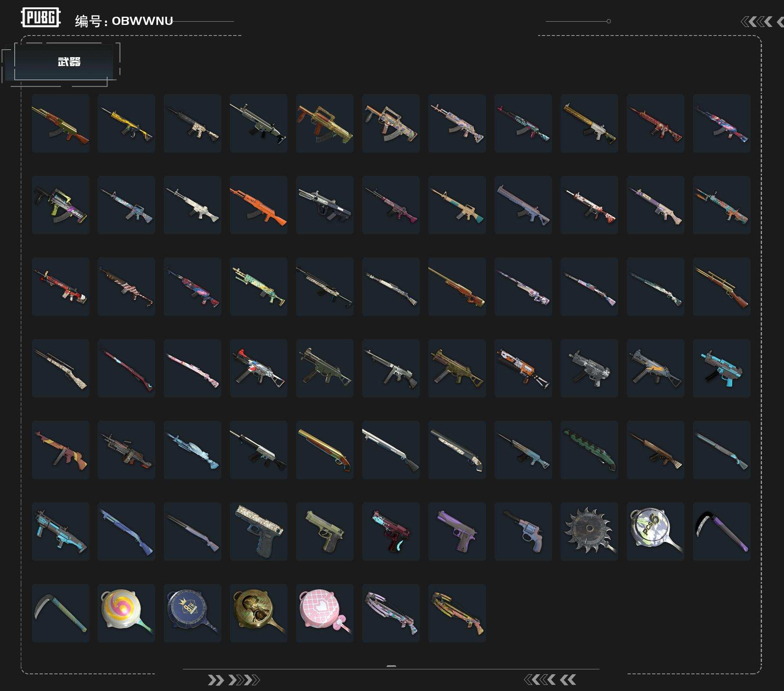This screenshot has width=784, height=691.
Task: Pick the navy blue crown emblem pan skin
Action: point(192,613)
